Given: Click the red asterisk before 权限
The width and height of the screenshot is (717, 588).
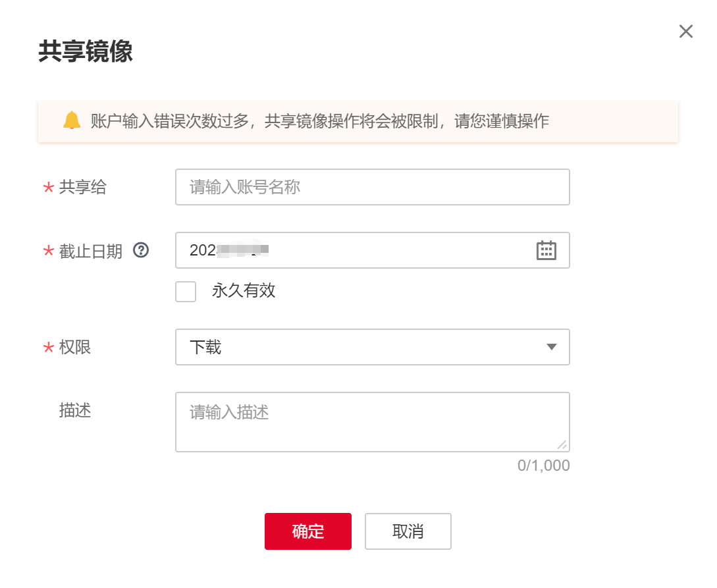Looking at the screenshot, I should (47, 348).
